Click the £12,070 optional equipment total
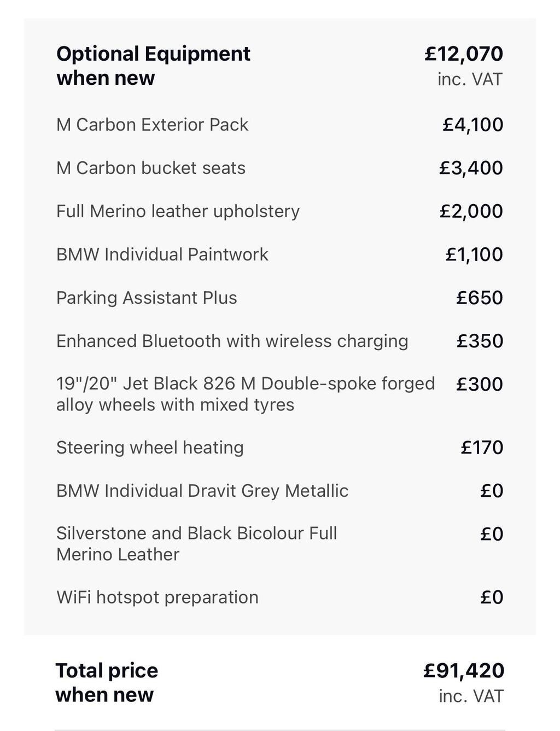 pyautogui.click(x=464, y=54)
